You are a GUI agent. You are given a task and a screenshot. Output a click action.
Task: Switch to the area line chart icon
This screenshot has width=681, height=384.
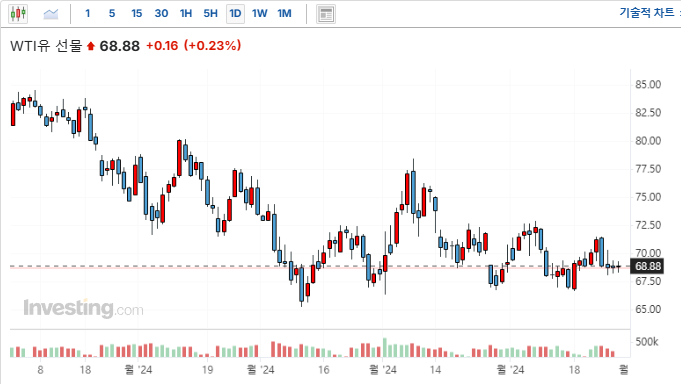coord(51,14)
